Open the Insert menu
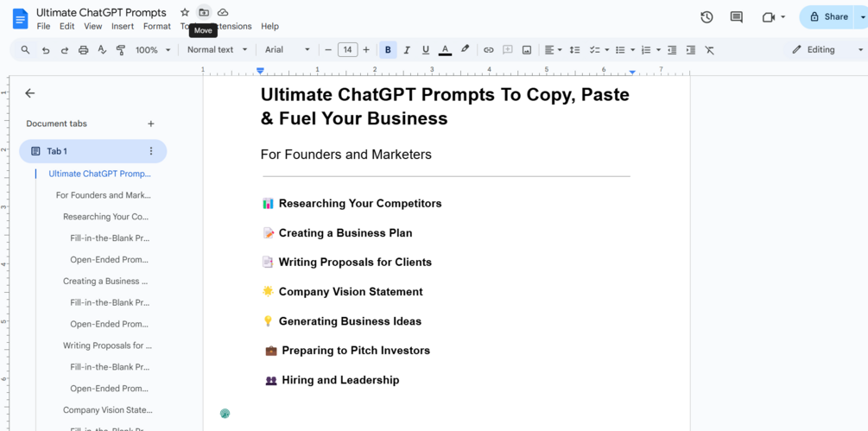This screenshot has height=431, width=868. [123, 26]
